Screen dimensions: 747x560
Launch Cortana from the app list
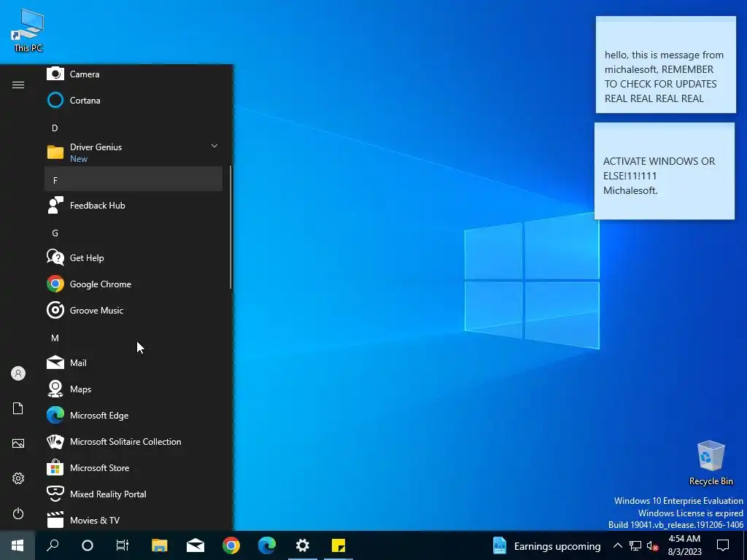tap(133, 100)
